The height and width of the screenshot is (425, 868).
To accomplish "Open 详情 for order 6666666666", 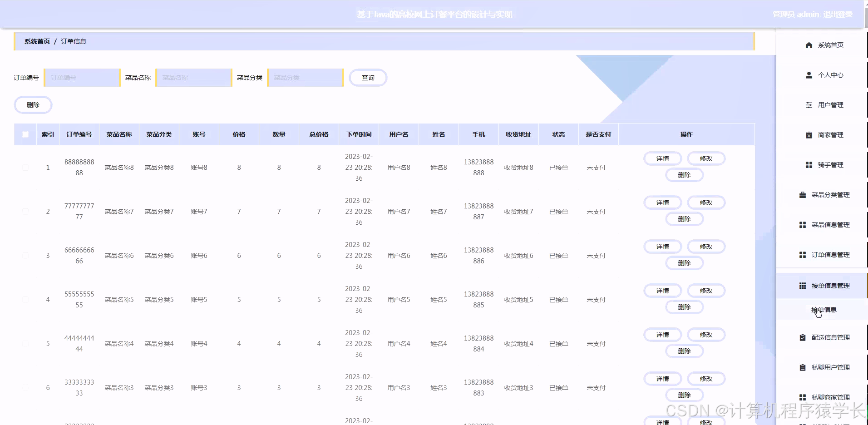I will tap(662, 247).
